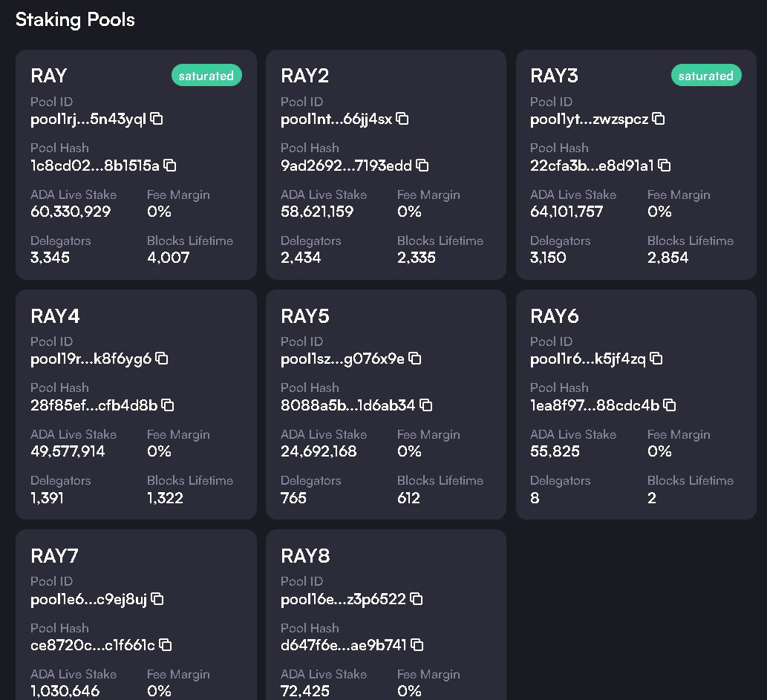The width and height of the screenshot is (767, 700).
Task: Click RAY2 live stake value 58,621,159
Action: pos(317,212)
